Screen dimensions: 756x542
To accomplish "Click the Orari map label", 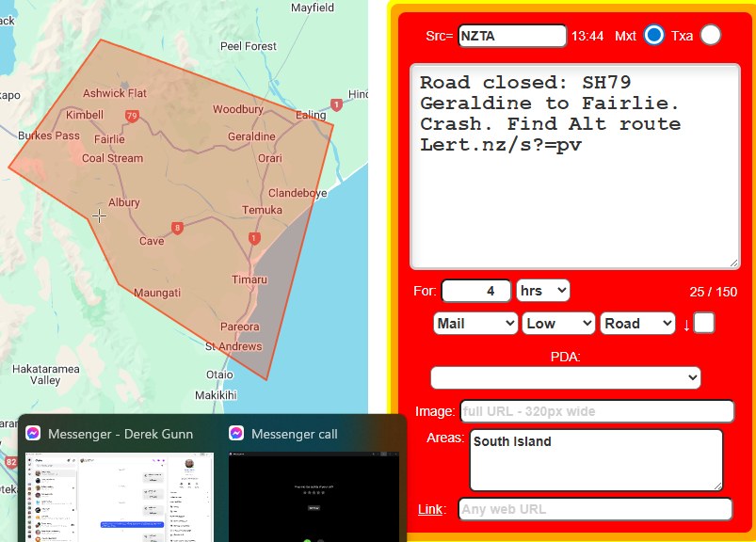I will pos(270,158).
